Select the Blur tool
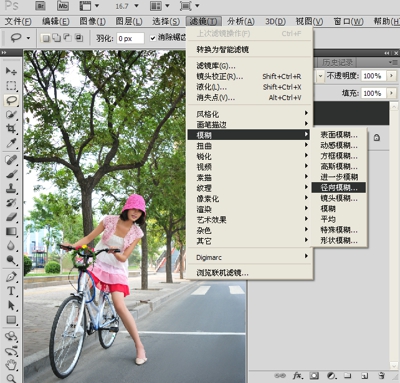Viewport: 400px width, 383px height. [11, 246]
